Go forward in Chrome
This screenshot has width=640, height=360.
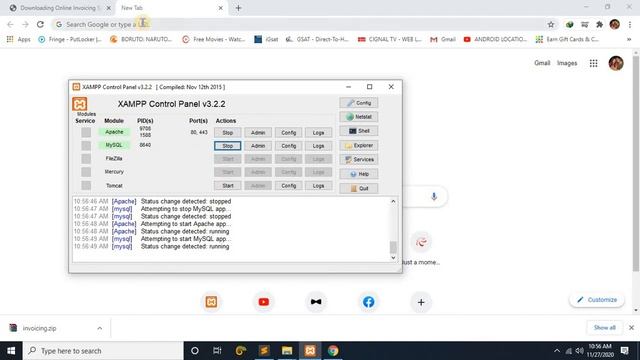pyautogui.click(x=25, y=24)
